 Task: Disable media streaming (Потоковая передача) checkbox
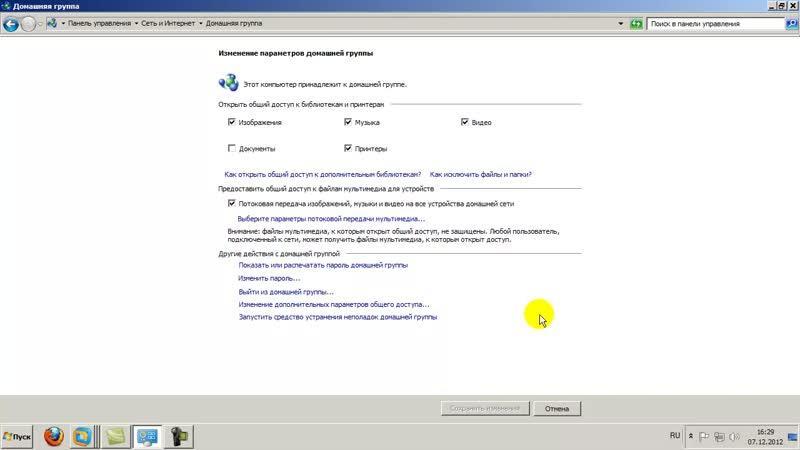[x=232, y=203]
